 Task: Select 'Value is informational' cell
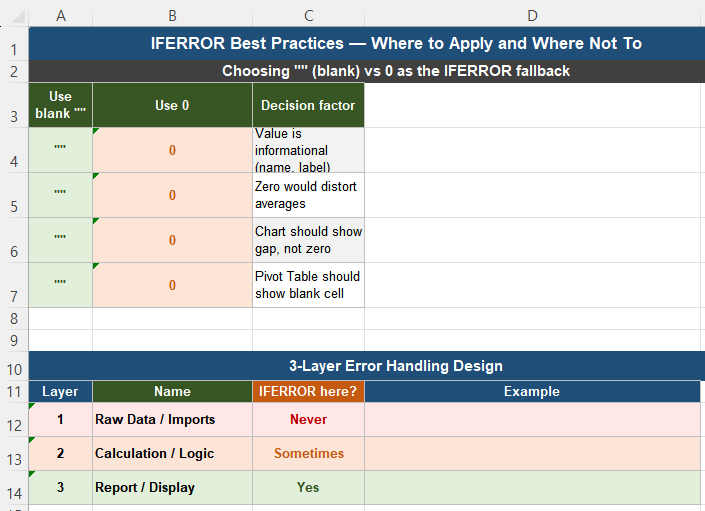(308, 150)
